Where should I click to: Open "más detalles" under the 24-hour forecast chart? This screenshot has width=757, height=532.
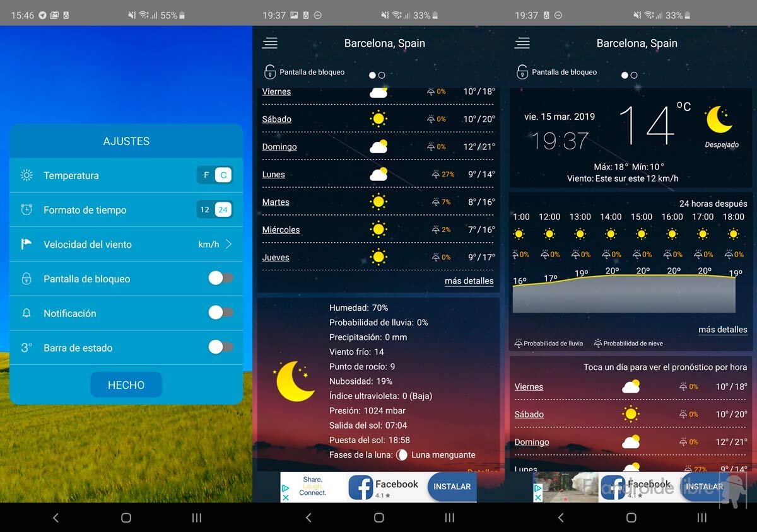[x=722, y=330]
